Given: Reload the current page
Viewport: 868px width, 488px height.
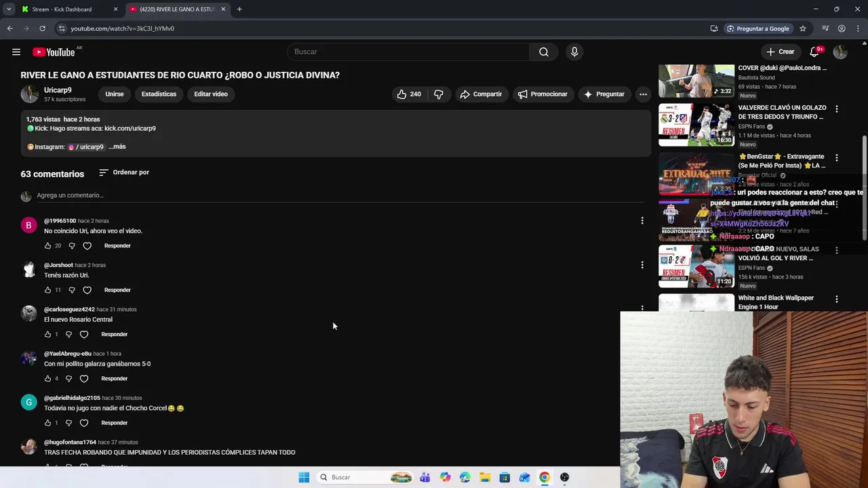Looking at the screenshot, I should click(x=42, y=28).
